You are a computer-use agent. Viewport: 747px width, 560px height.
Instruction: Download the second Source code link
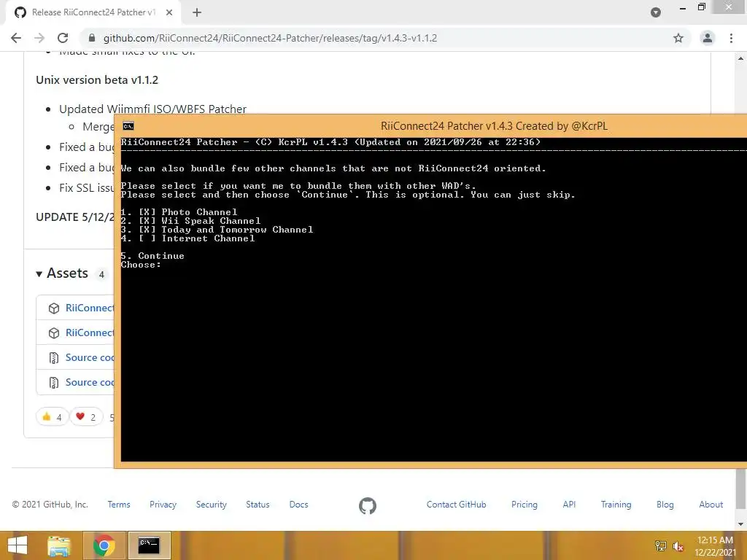[90, 382]
